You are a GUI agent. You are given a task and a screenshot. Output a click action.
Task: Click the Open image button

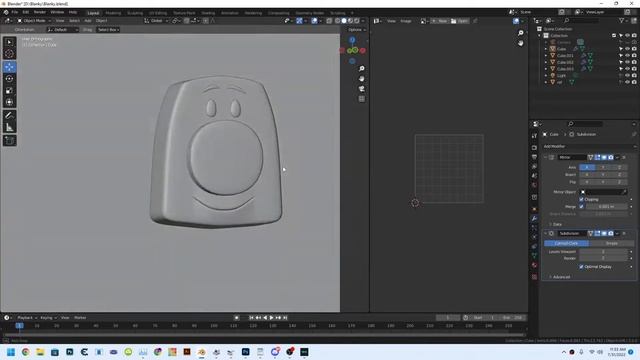point(460,21)
